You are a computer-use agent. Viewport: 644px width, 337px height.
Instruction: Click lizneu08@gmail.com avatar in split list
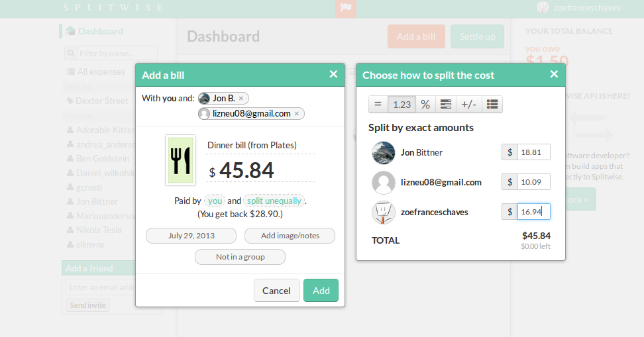coord(383,182)
